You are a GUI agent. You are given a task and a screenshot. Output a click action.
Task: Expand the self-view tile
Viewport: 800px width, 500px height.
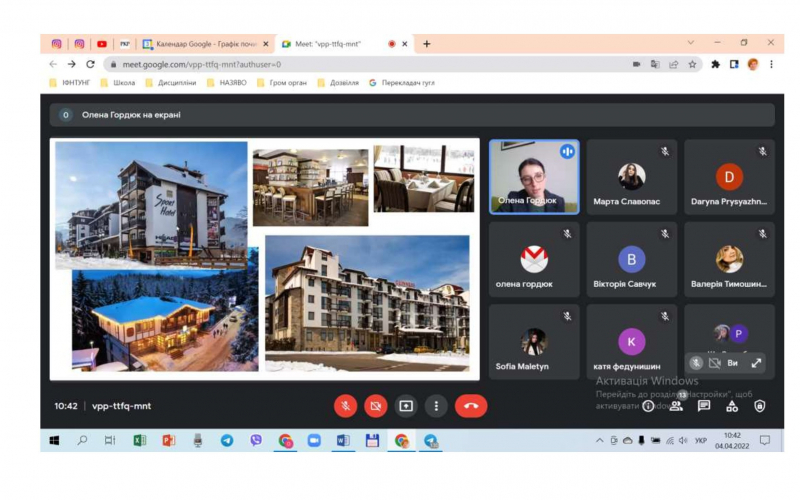pos(756,363)
